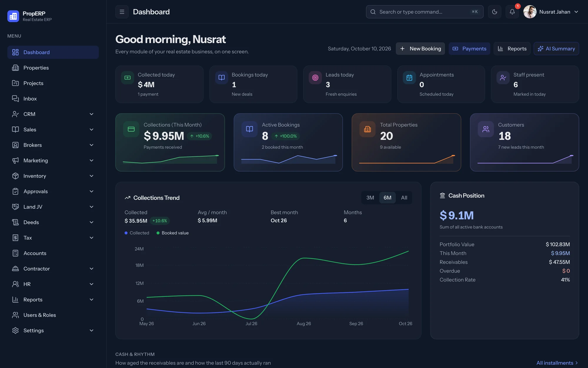Click Active Bookings card book icon
Image resolution: width=588 pixels, height=368 pixels.
pos(249,129)
